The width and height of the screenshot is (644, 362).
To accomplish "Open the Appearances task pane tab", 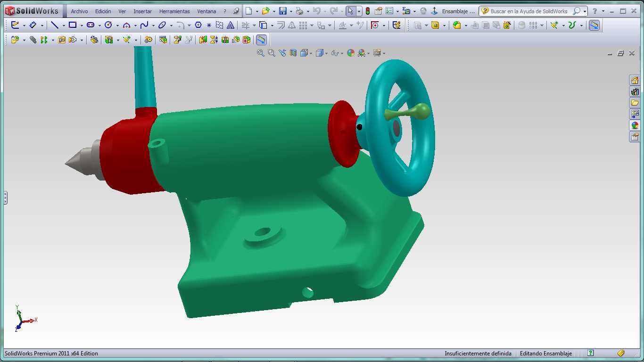I will coord(635,125).
